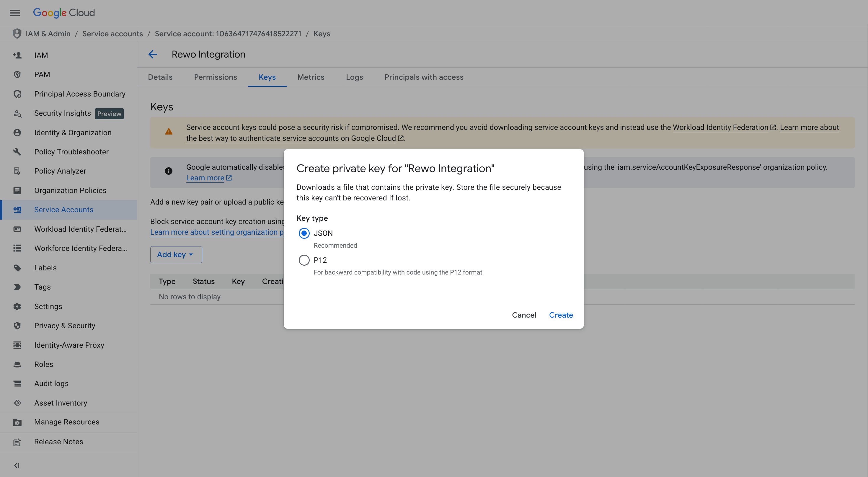Open the Workload Identity Federation link
Viewport: 868px width, 477px height.
point(720,127)
